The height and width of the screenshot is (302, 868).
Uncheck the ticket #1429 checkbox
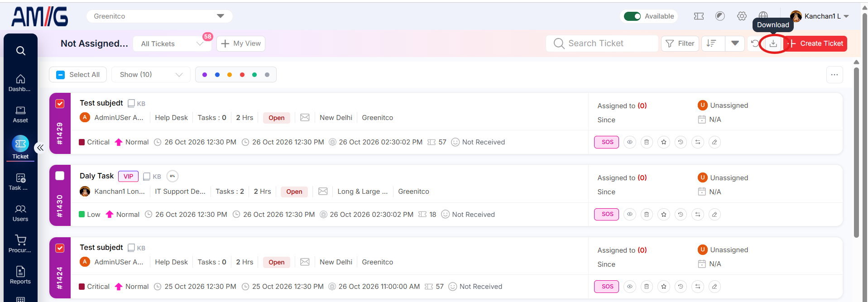[x=60, y=104]
